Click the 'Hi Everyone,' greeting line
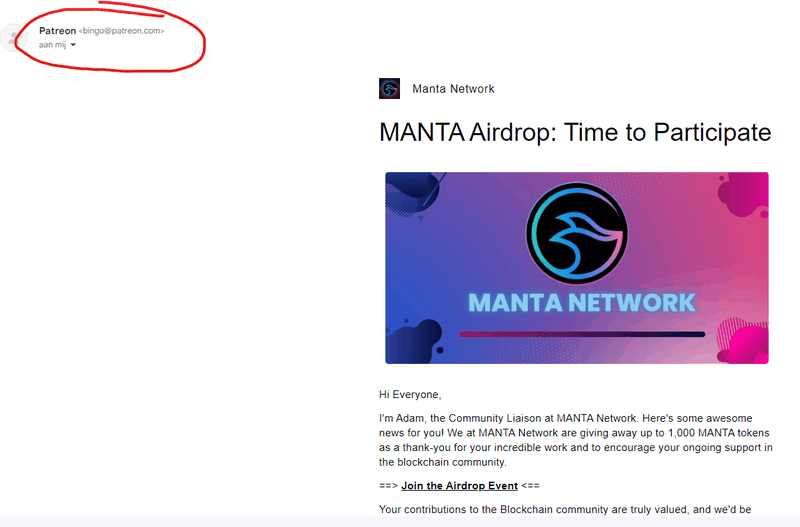The image size is (800, 527). pyautogui.click(x=410, y=394)
